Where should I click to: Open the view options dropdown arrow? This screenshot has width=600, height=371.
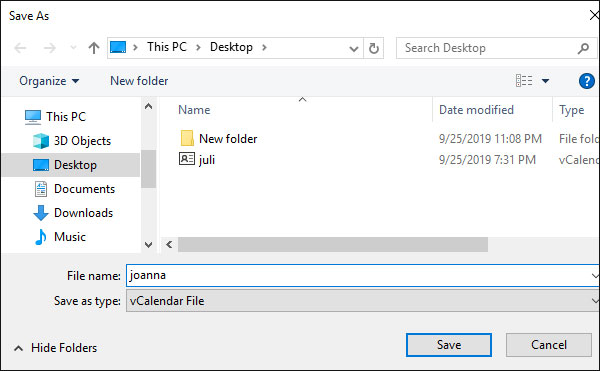point(545,81)
